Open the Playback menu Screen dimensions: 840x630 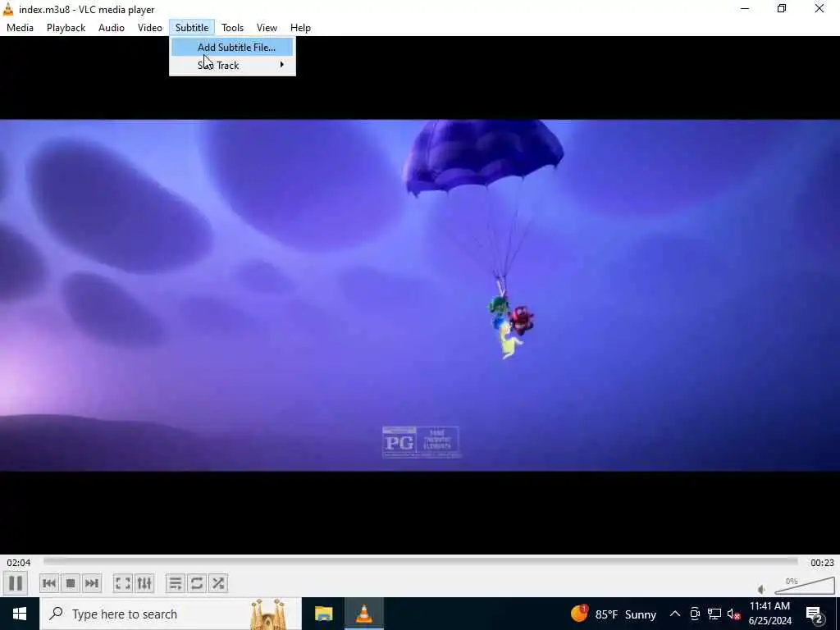(66, 28)
